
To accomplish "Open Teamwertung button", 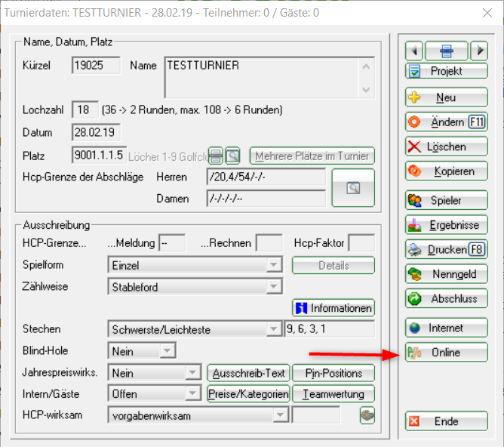I will pyautogui.click(x=333, y=394).
